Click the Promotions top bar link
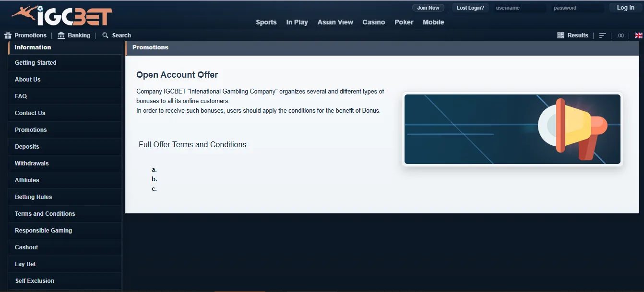Screen dimensions: 644x292 (x=31, y=35)
